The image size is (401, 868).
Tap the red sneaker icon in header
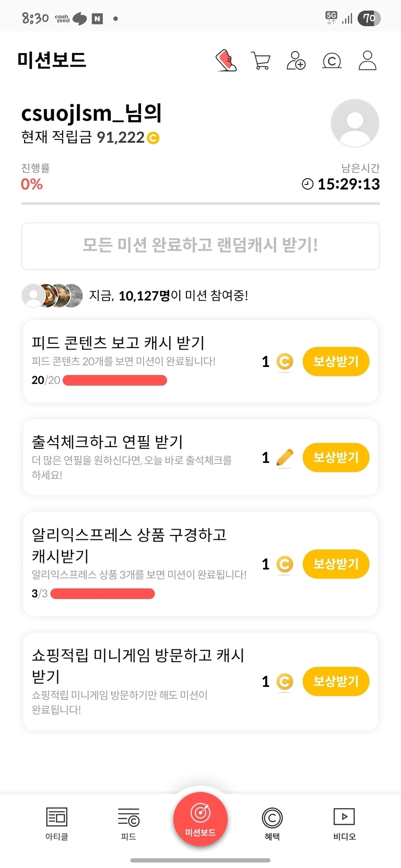tap(226, 60)
